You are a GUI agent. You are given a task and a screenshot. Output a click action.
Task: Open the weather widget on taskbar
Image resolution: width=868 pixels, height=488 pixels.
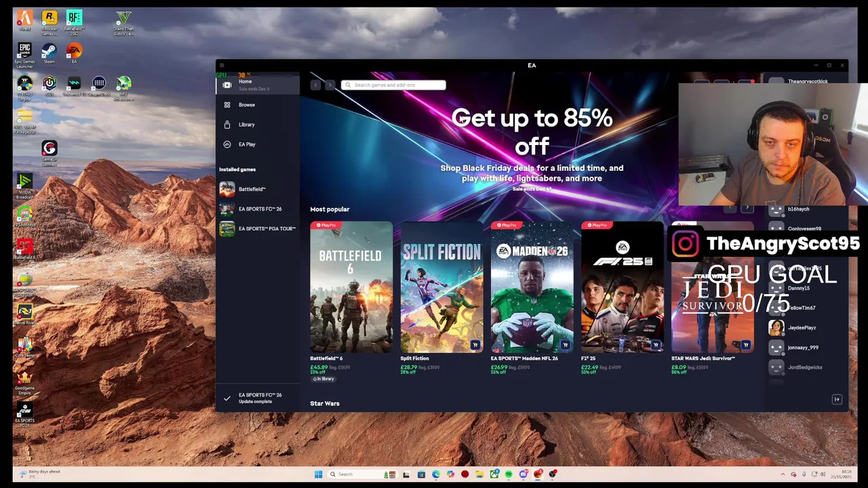pos(41,473)
